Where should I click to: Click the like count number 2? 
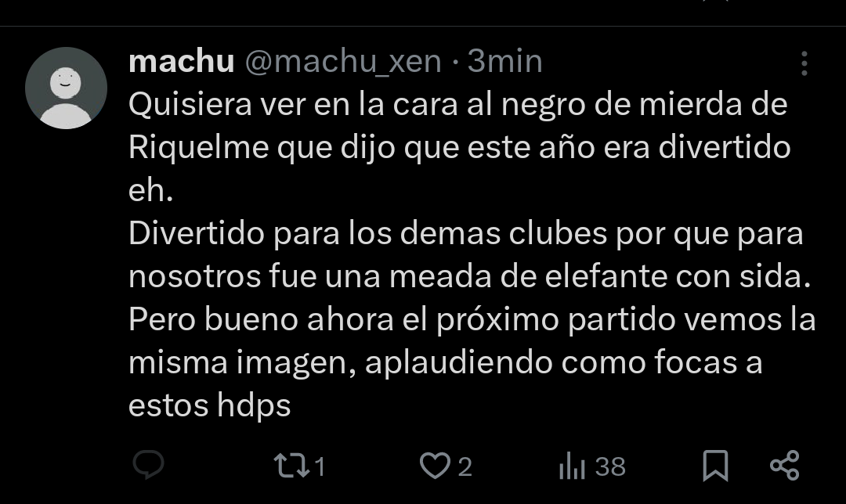[465, 466]
